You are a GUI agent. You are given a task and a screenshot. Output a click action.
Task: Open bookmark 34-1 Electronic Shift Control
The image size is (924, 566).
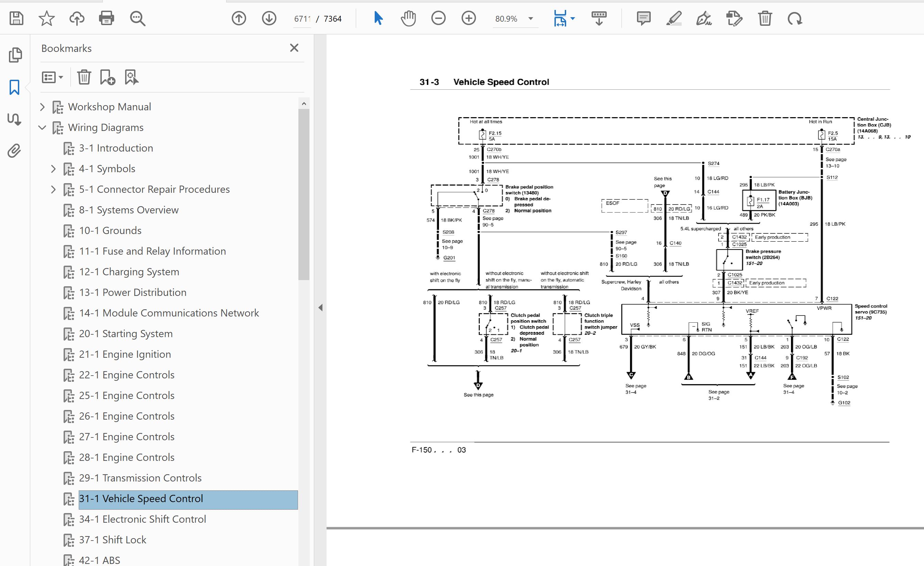142,519
